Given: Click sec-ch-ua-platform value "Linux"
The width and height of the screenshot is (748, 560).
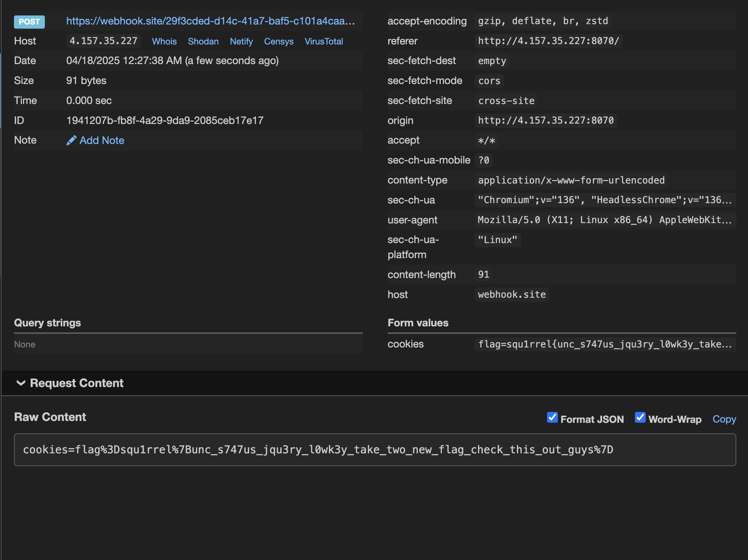Looking at the screenshot, I should click(x=498, y=240).
